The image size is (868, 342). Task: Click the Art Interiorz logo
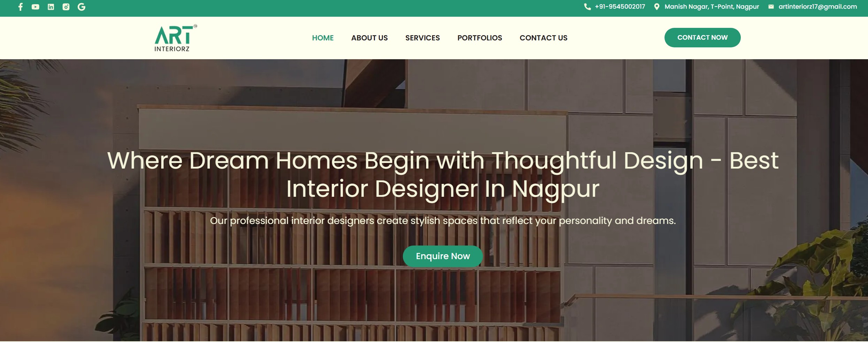coord(176,38)
